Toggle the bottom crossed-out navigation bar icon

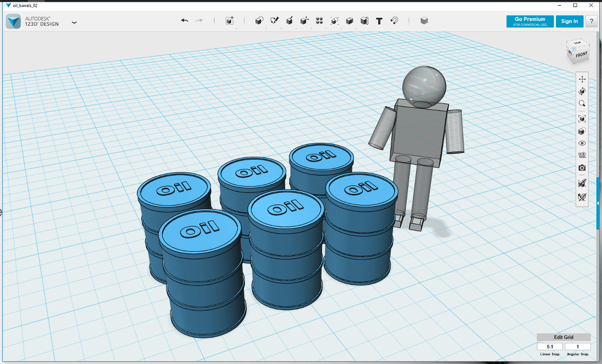click(582, 197)
